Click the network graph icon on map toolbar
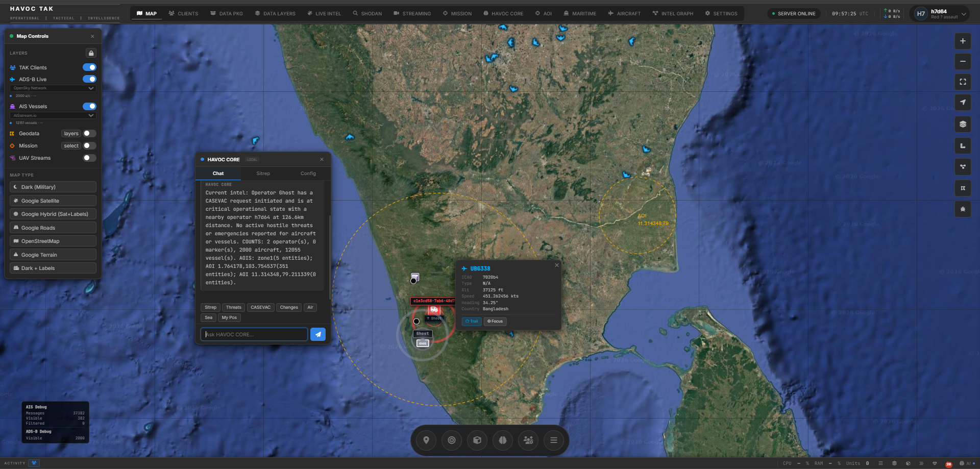The height and width of the screenshot is (469, 980). point(963,167)
